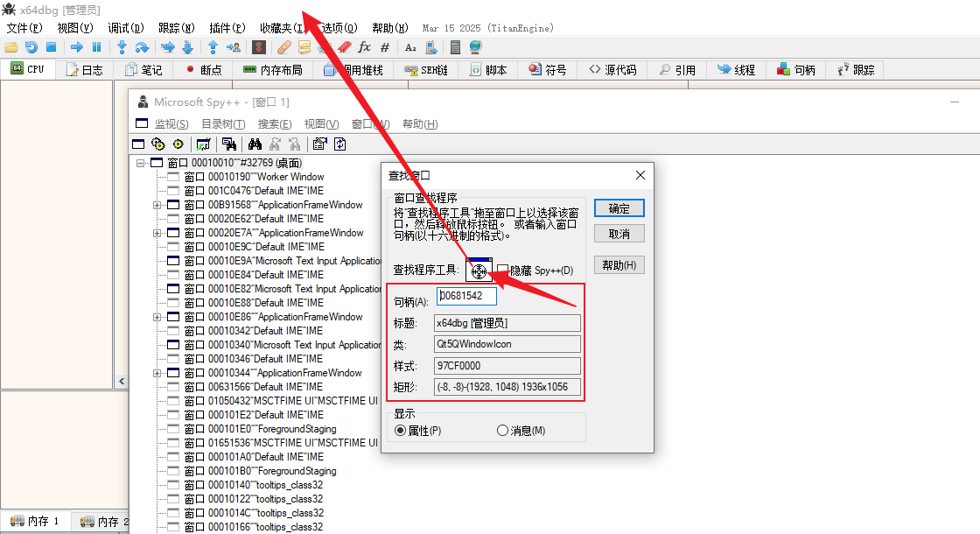The image size is (980, 534).
Task: Collapse the desktop root window node
Action: pyautogui.click(x=140, y=163)
